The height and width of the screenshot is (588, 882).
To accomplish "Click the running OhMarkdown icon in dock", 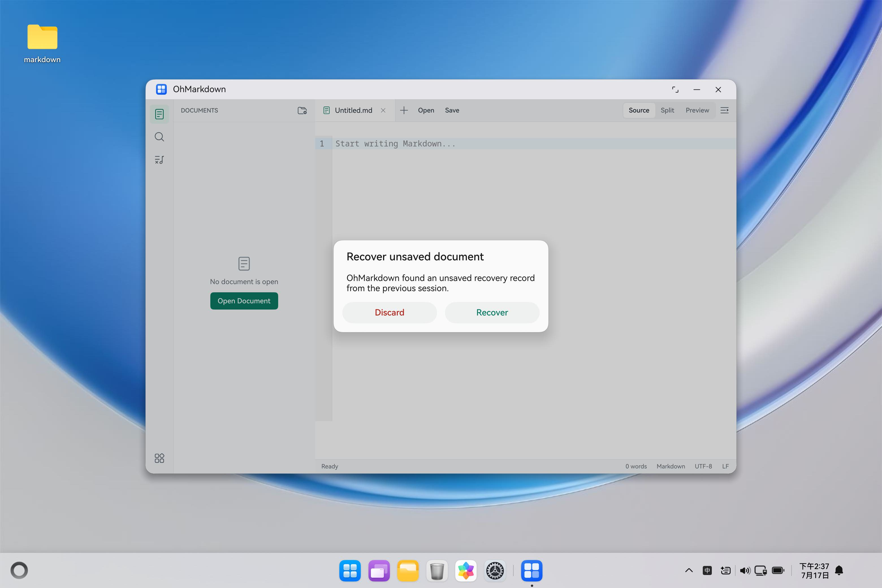I will tap(532, 571).
